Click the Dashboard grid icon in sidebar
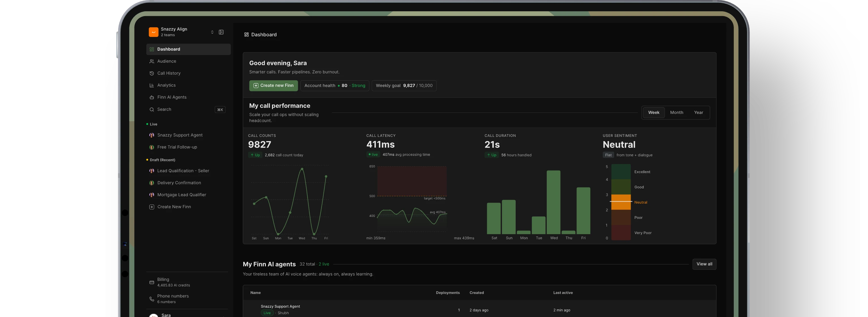The height and width of the screenshot is (317, 868). pos(152,49)
